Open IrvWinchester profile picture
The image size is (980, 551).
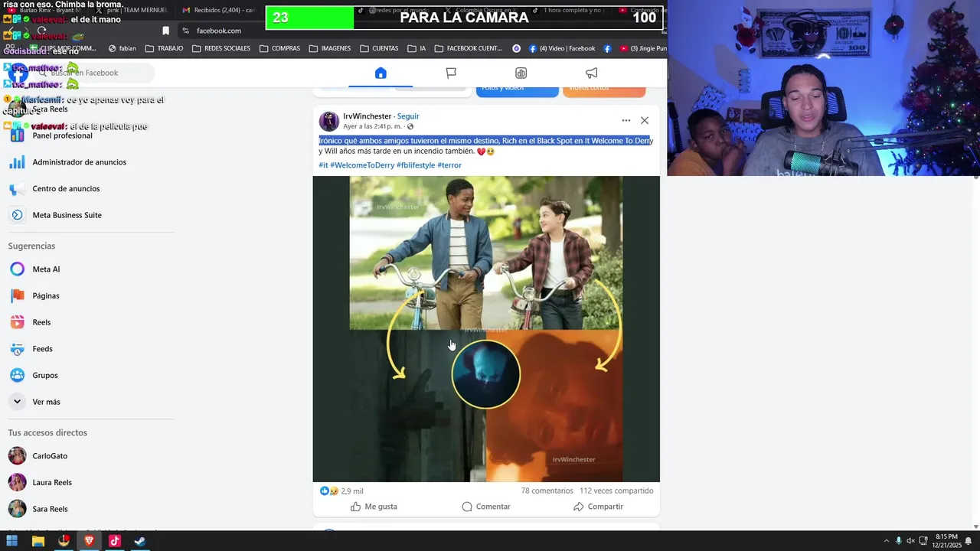(329, 121)
